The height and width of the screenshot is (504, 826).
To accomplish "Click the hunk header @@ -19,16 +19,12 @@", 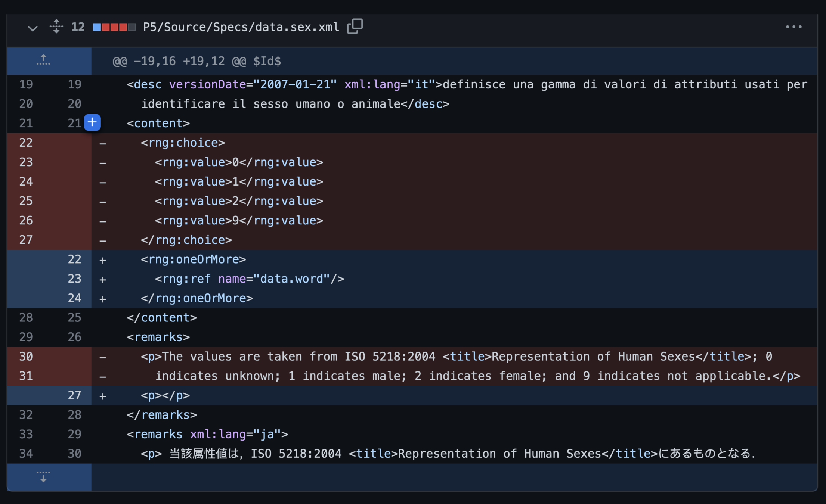I will pyautogui.click(x=197, y=61).
